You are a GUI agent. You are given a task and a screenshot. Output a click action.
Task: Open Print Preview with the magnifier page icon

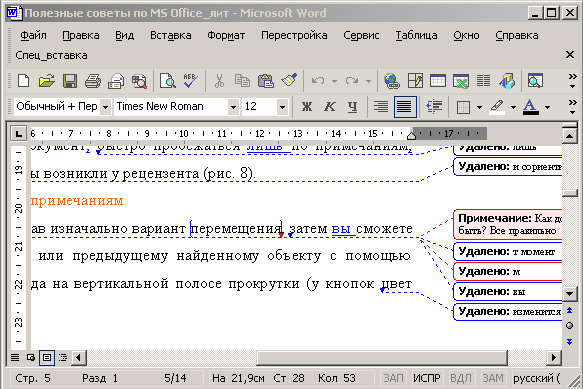click(168, 80)
